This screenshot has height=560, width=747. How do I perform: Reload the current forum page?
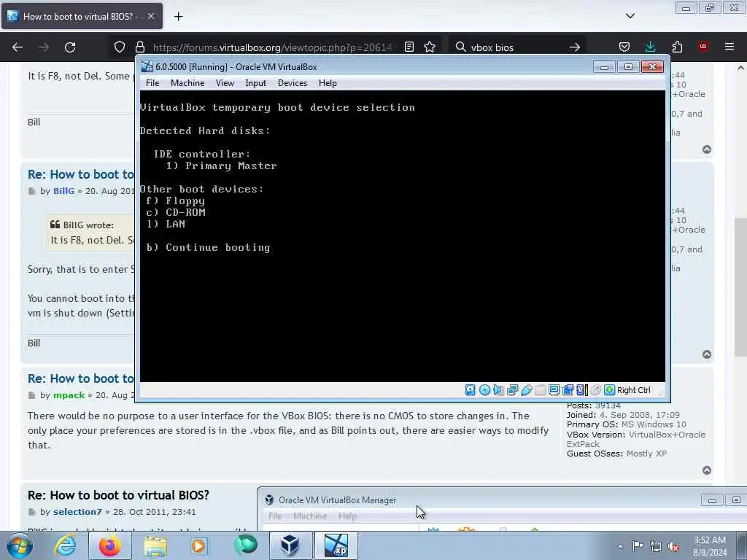(70, 47)
